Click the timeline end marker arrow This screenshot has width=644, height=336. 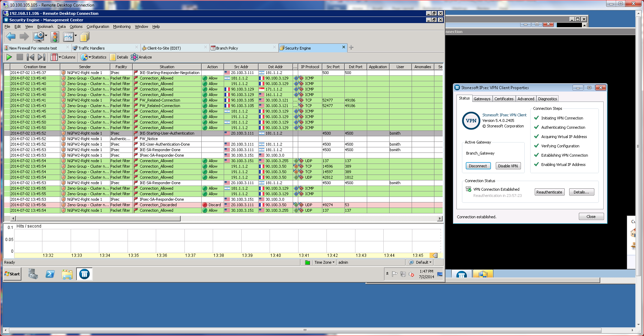point(434,255)
